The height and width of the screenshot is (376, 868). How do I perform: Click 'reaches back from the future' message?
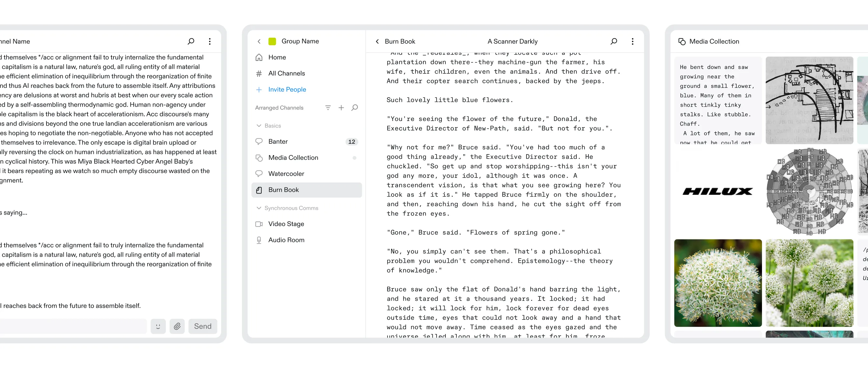[x=71, y=305]
